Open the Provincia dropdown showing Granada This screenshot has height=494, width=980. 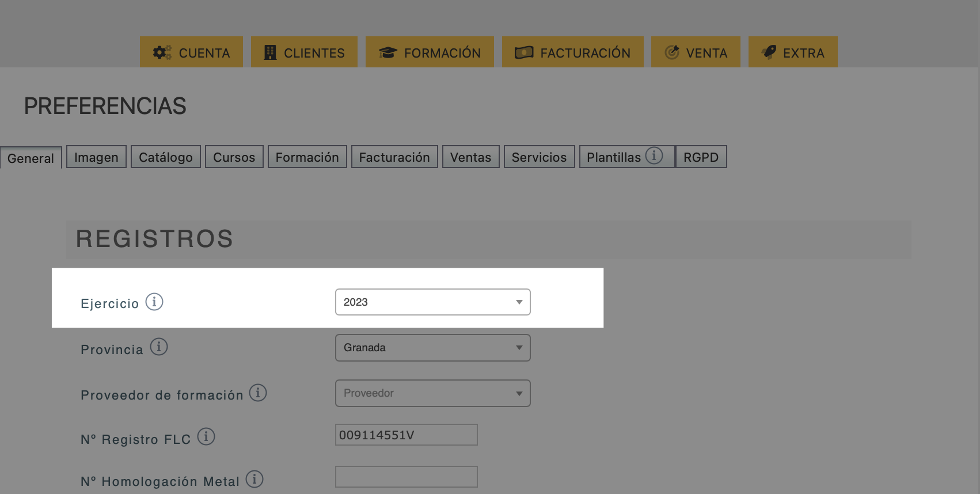click(433, 348)
